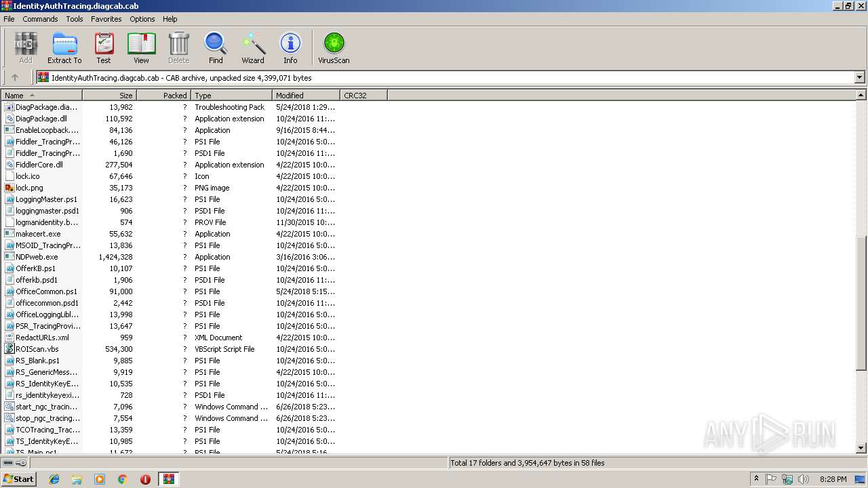Open address bar path dropdown
Image resolution: width=868 pixels, height=488 pixels.
859,77
